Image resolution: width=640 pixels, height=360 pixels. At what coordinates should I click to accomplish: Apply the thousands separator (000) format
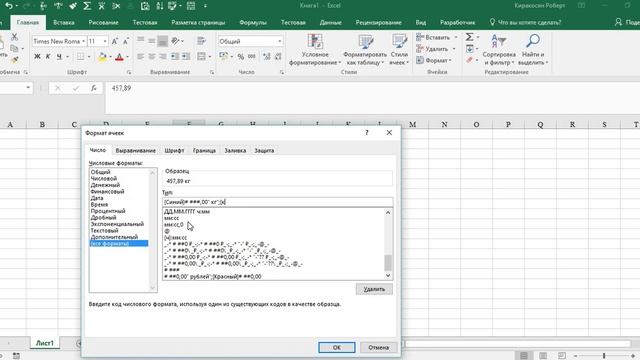coord(252,56)
